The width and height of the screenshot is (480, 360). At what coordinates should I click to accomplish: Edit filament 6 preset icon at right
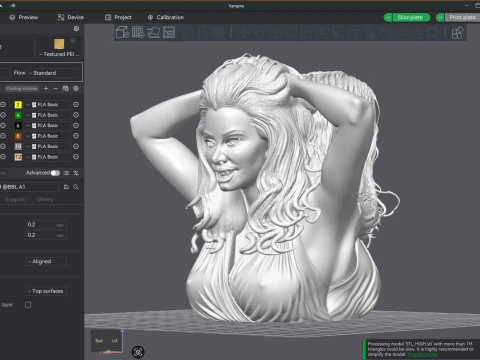click(76, 125)
